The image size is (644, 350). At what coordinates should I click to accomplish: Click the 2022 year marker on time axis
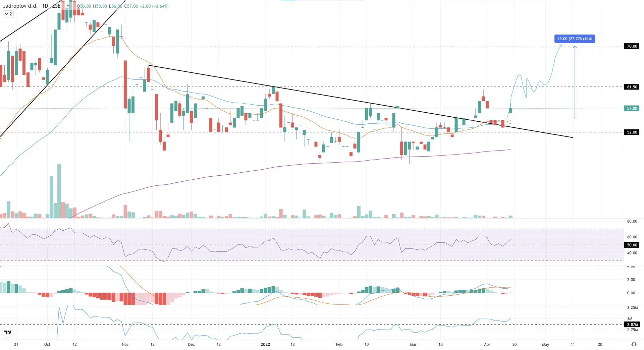click(265, 344)
